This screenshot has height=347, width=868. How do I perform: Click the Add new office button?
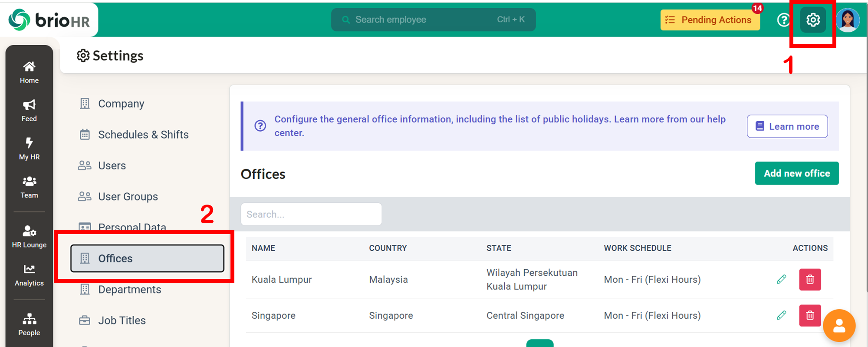(x=796, y=173)
